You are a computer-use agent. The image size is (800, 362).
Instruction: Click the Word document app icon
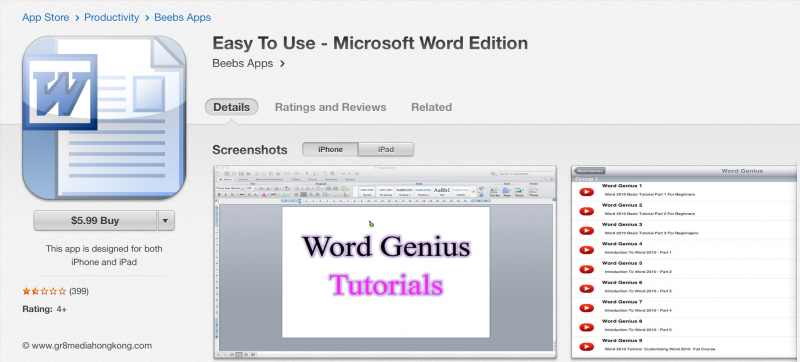point(104,118)
